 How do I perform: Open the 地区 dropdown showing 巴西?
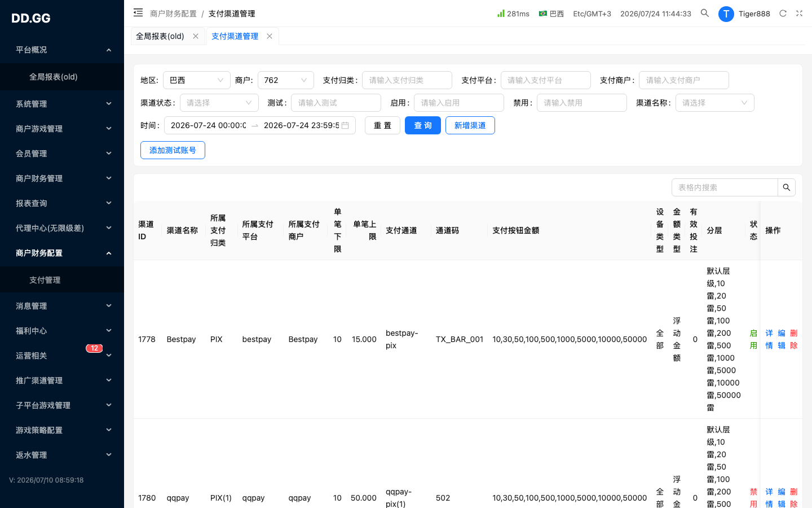[x=196, y=80]
